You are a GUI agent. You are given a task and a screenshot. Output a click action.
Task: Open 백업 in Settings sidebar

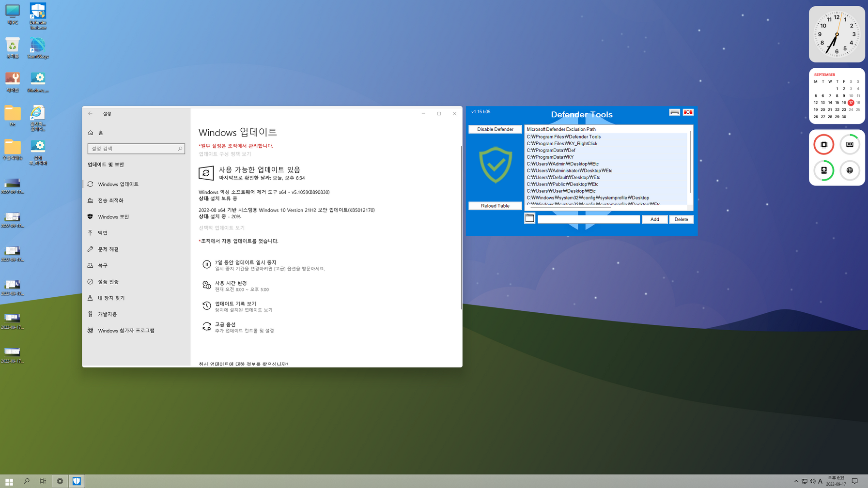point(137,233)
